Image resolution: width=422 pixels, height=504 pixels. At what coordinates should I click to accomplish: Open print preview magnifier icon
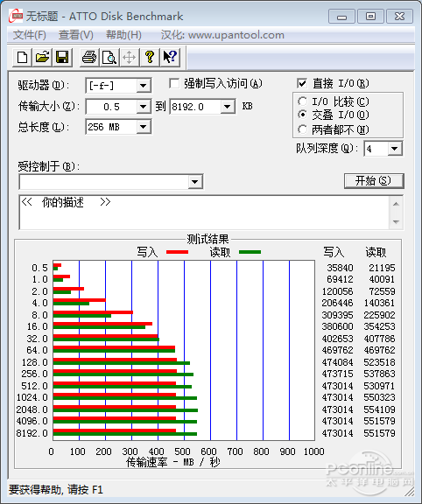click(109, 58)
